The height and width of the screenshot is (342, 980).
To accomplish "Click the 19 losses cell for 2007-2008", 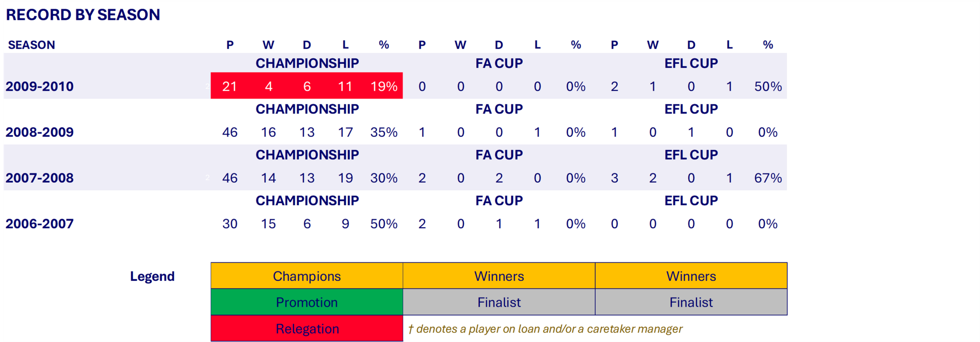I will pos(345,178).
